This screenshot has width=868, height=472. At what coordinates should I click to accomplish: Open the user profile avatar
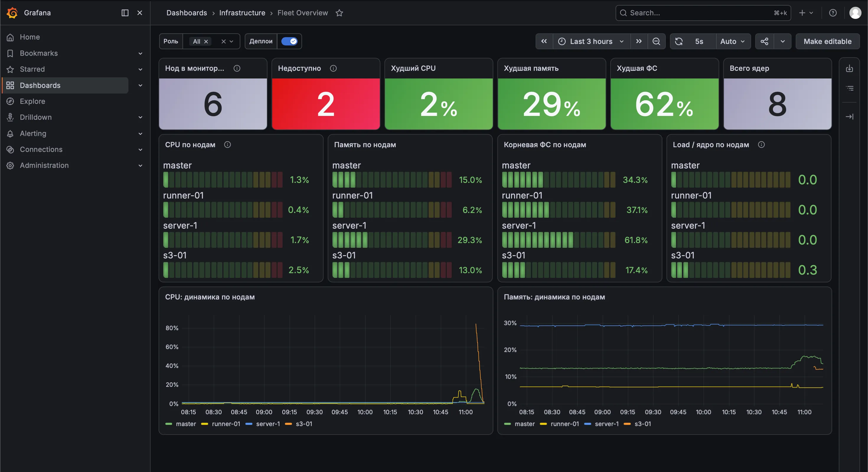855,13
